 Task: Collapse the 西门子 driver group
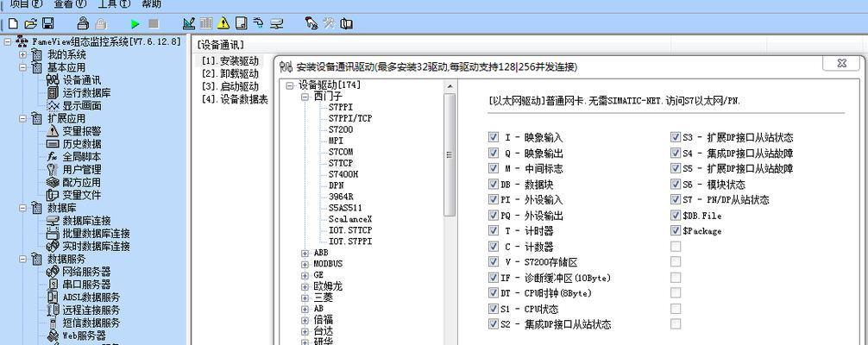(x=305, y=97)
